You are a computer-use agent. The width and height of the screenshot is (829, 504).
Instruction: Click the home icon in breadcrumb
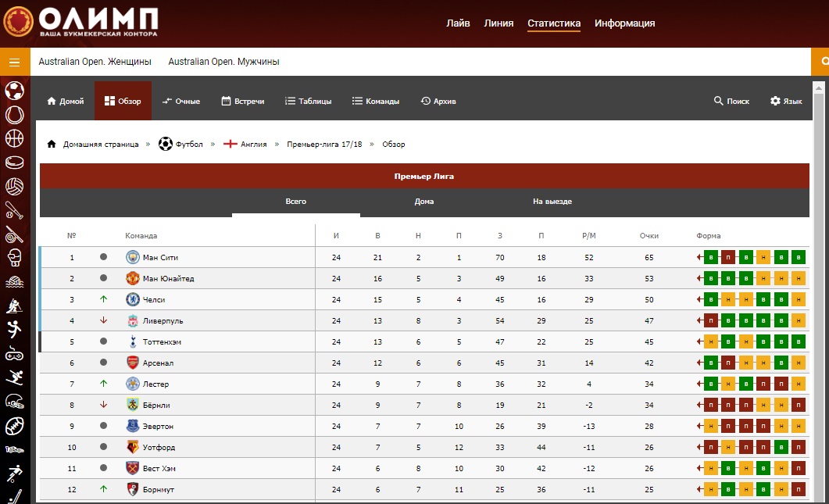click(52, 144)
